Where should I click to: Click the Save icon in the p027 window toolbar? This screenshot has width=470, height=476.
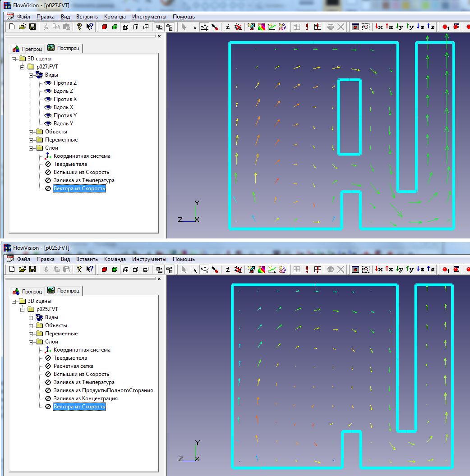[x=32, y=27]
